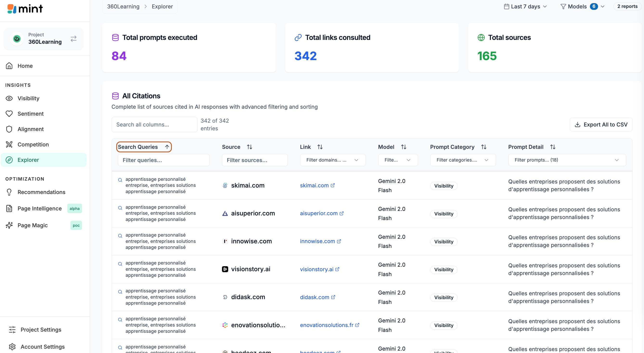This screenshot has height=353, width=644.
Task: Open the visionstory.ai external link
Action: (320, 269)
